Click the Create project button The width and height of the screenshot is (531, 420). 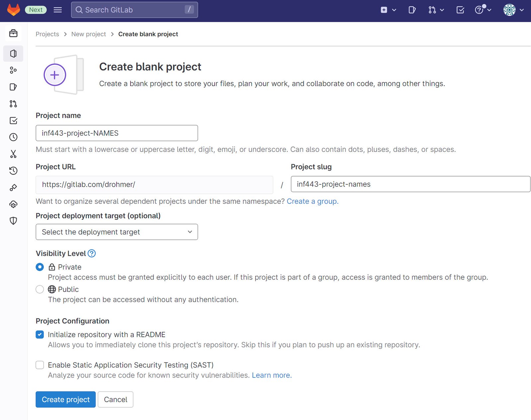(65, 399)
